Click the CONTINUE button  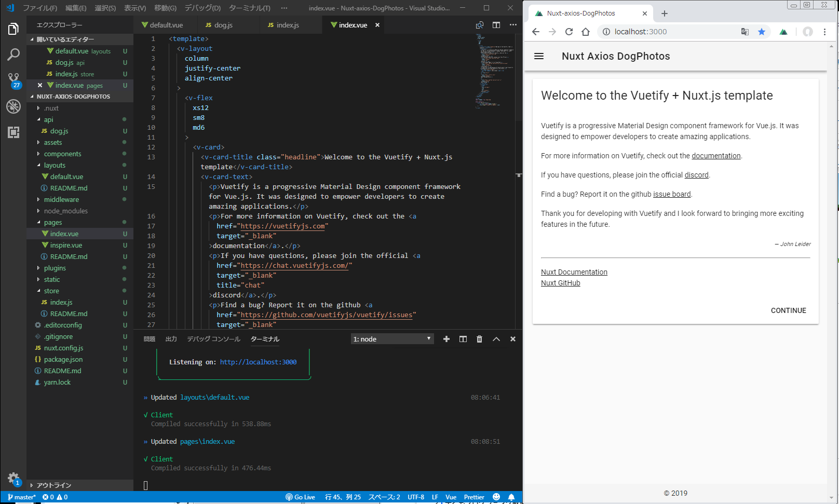click(x=788, y=310)
